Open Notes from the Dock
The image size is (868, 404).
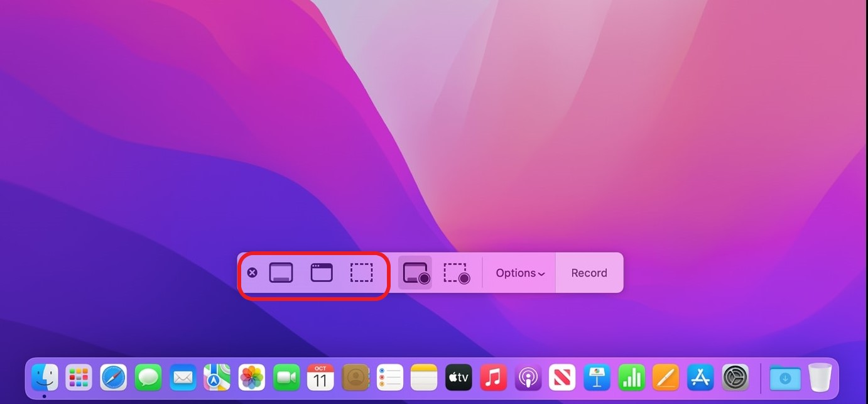pyautogui.click(x=424, y=378)
